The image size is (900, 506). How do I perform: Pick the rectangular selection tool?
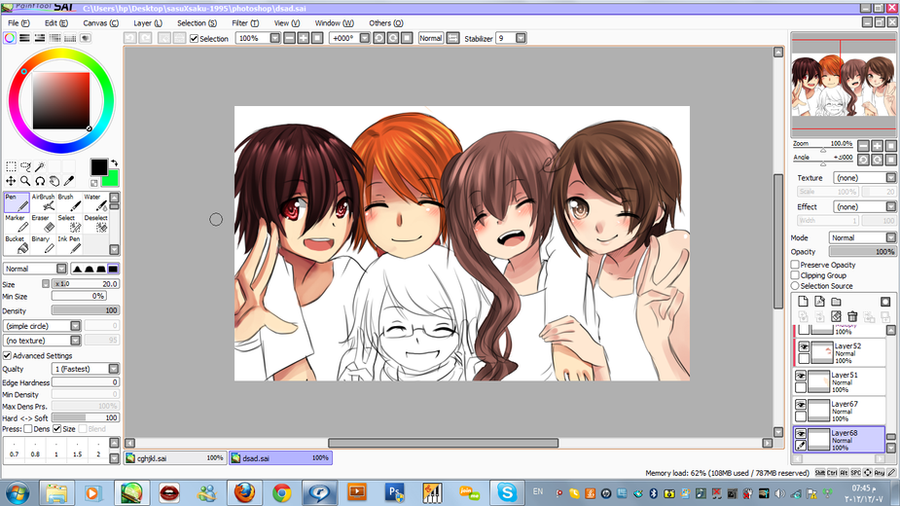pyautogui.click(x=11, y=166)
